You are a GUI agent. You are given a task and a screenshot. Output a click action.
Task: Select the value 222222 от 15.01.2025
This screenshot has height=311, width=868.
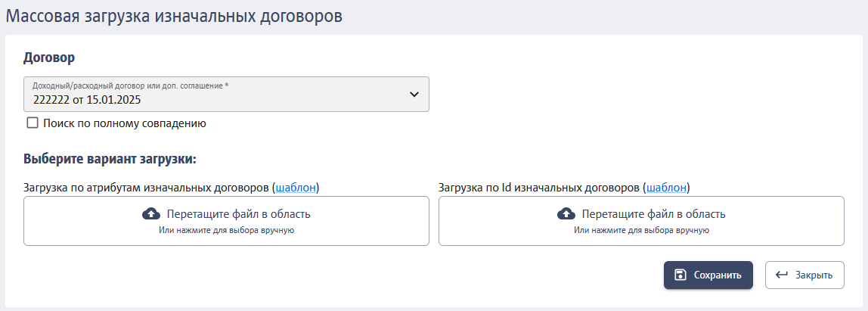[x=87, y=101]
